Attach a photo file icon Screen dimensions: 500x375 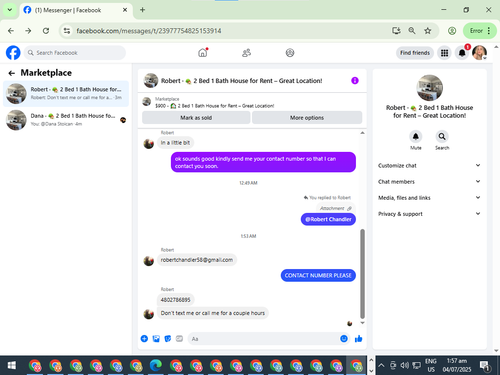(156, 339)
